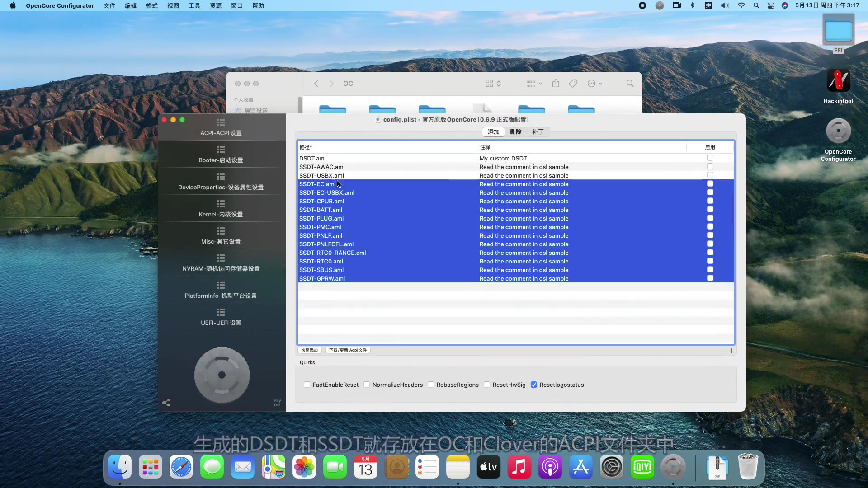868x488 pixels.
Task: Select SSDT-GPRW.aml row
Action: click(515, 278)
